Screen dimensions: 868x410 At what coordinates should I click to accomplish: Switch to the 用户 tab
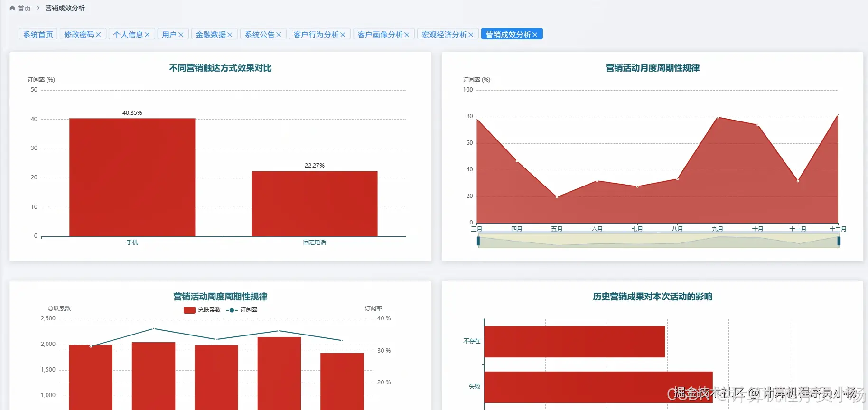coord(169,35)
